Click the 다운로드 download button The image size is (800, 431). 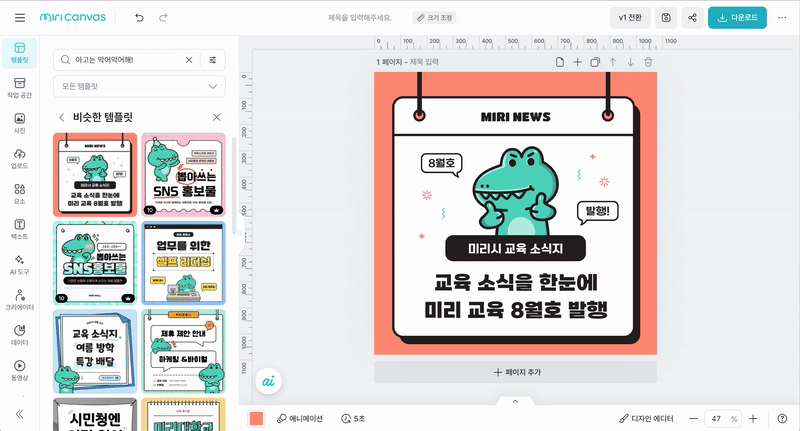click(737, 18)
